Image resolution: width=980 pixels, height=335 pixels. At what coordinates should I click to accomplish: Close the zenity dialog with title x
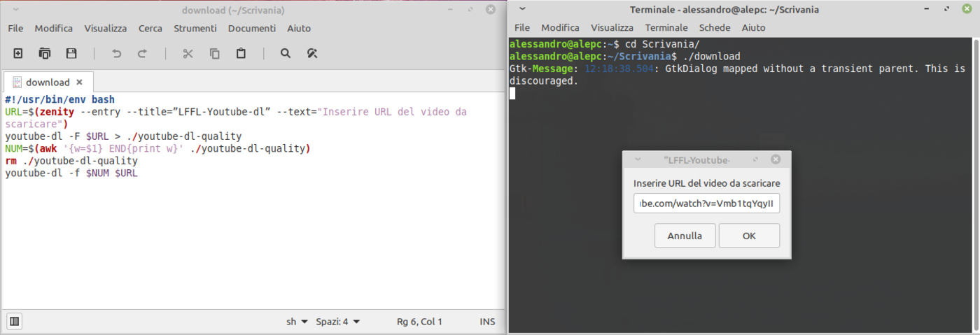click(776, 159)
